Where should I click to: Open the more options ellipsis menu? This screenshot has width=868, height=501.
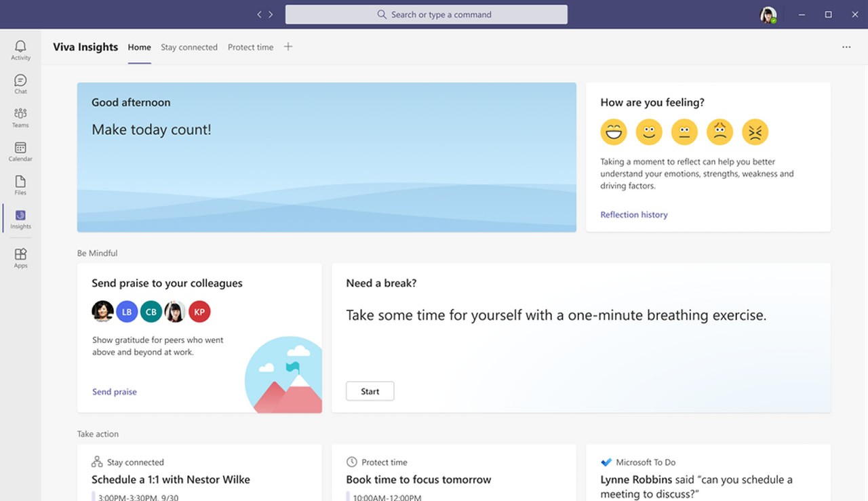pyautogui.click(x=846, y=47)
